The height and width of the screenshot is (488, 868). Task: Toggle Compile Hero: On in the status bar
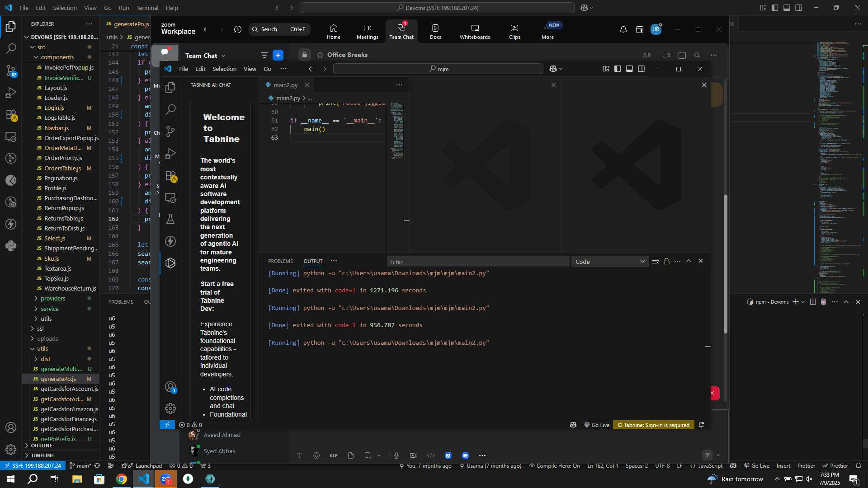555,466
